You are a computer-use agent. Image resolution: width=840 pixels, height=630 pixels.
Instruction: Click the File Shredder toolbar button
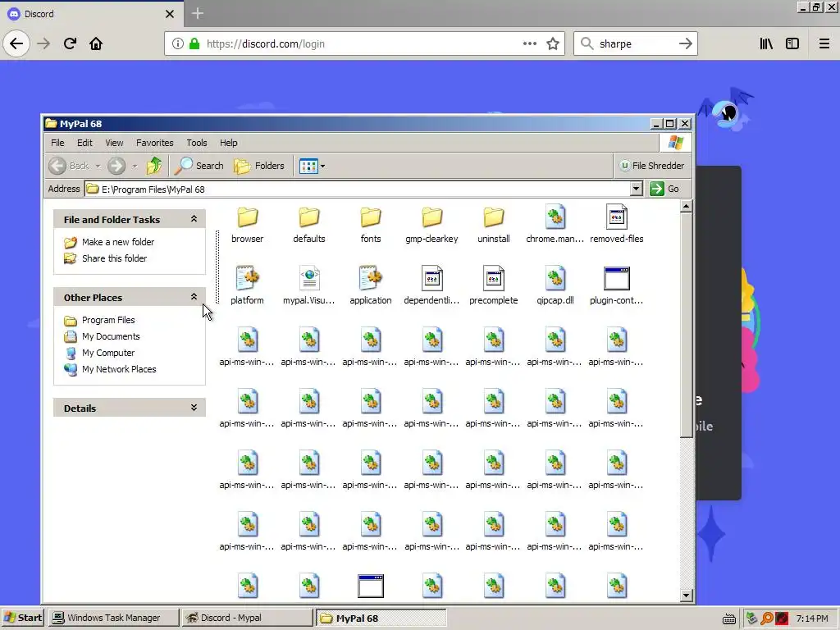pos(651,166)
